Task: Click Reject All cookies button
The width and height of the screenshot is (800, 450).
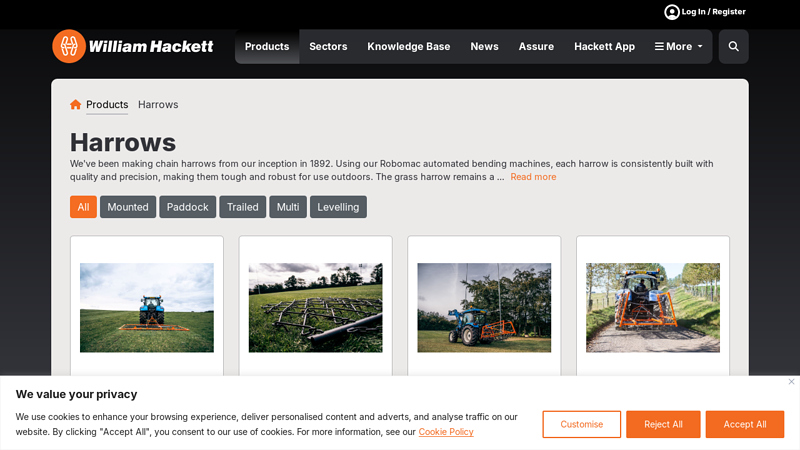Action: (x=663, y=424)
